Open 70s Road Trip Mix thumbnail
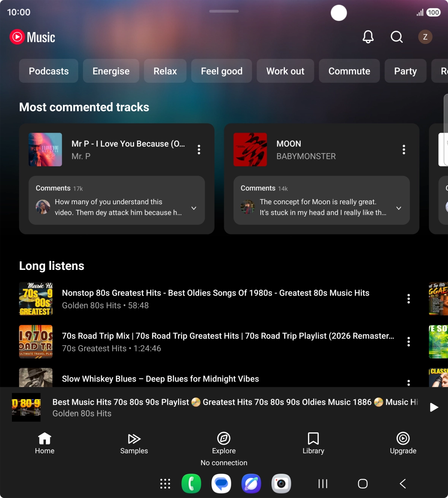 (x=36, y=341)
